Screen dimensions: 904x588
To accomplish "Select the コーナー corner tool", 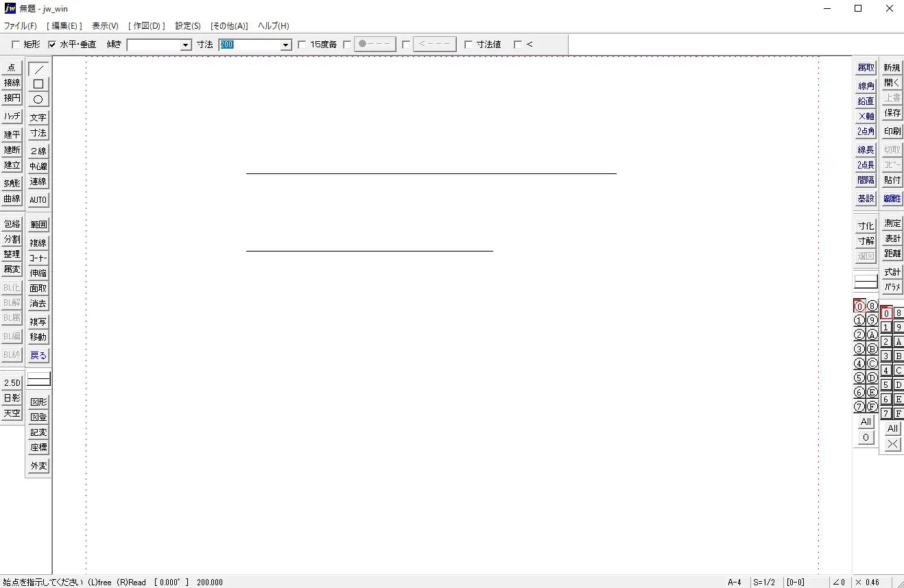I will (38, 258).
